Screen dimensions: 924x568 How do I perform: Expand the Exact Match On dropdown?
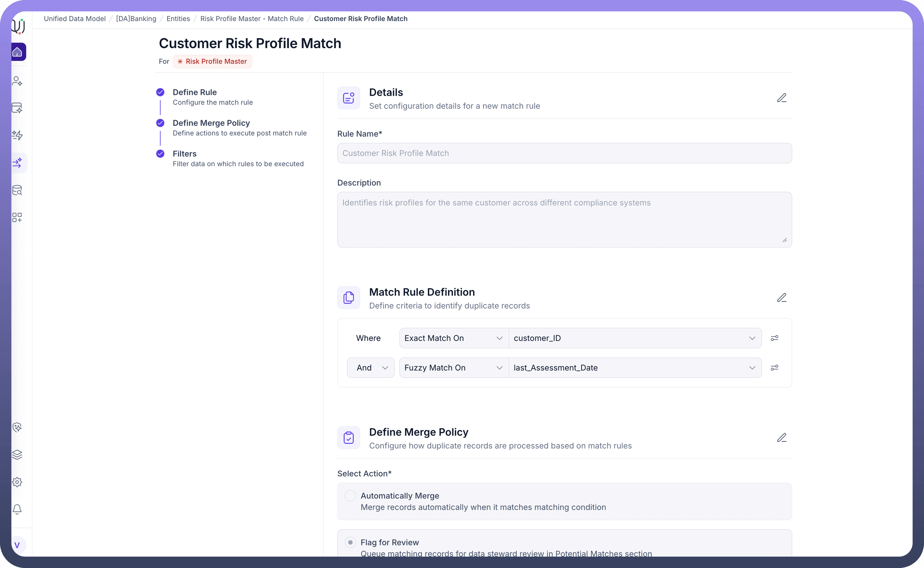pyautogui.click(x=453, y=338)
